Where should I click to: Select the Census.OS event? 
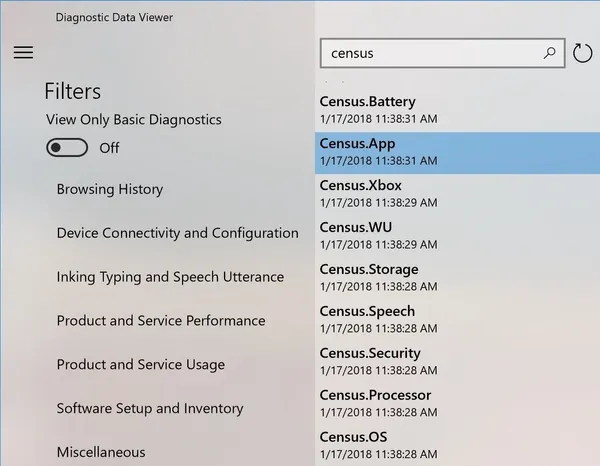click(x=457, y=446)
